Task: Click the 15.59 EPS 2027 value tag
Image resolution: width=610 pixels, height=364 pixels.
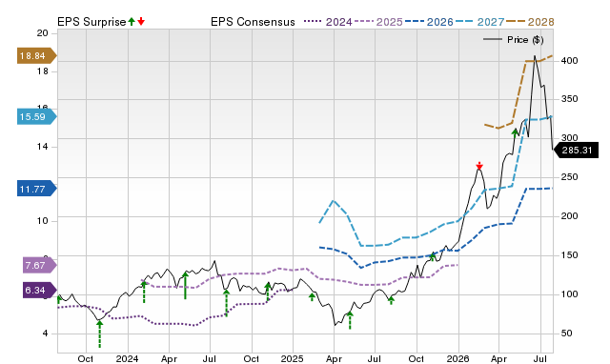Action: [37, 116]
